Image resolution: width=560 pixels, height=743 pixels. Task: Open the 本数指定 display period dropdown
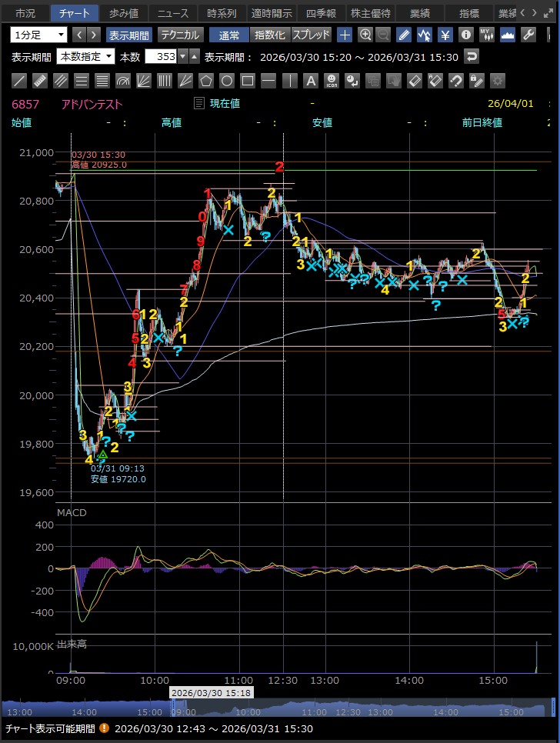[86, 56]
